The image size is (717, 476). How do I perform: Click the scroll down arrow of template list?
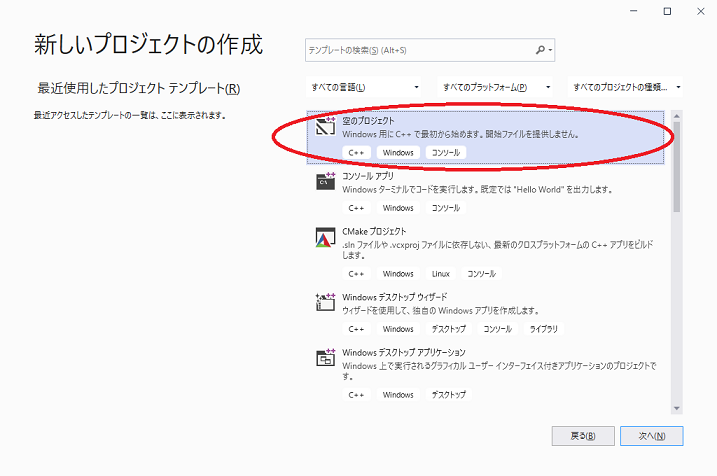pos(677,408)
